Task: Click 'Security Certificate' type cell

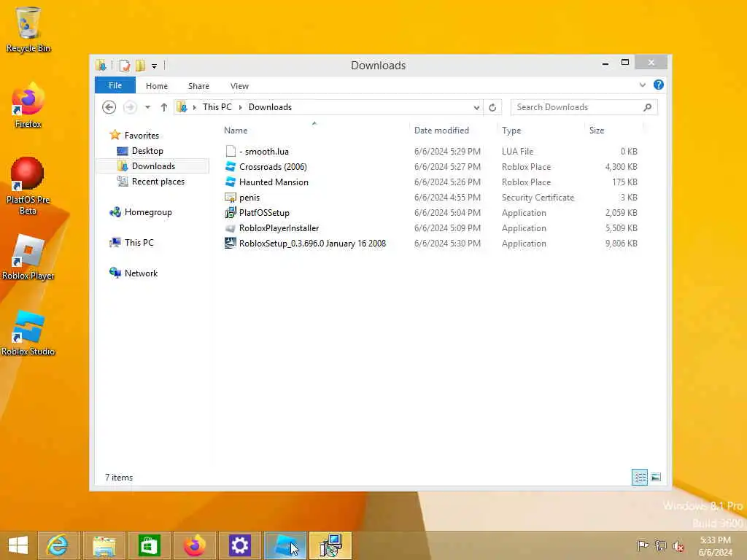Action: tap(538, 197)
